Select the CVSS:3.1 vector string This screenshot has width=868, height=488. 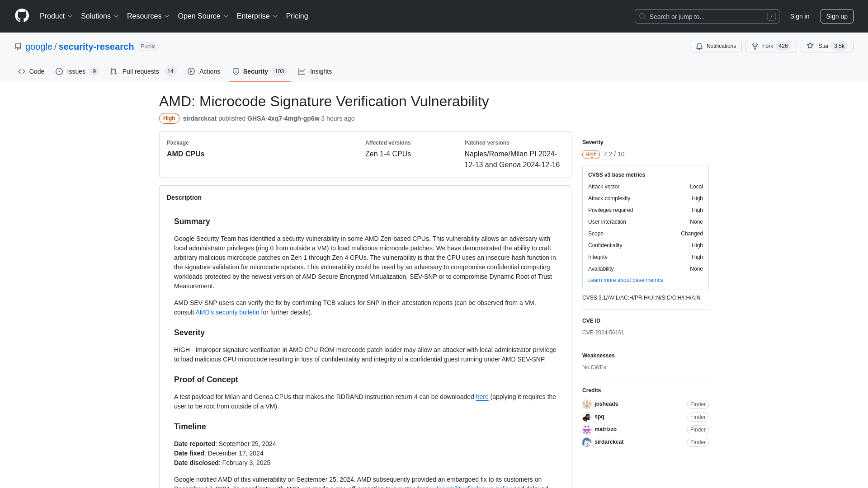coord(641,298)
